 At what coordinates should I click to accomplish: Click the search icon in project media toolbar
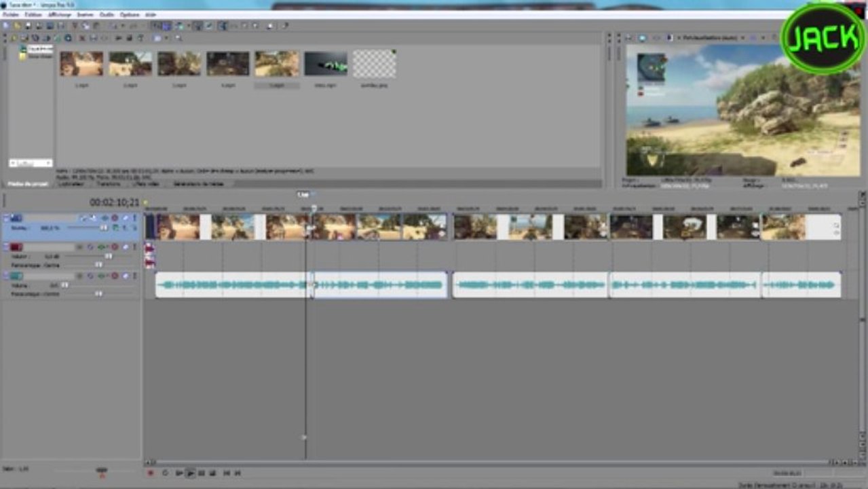tap(178, 37)
